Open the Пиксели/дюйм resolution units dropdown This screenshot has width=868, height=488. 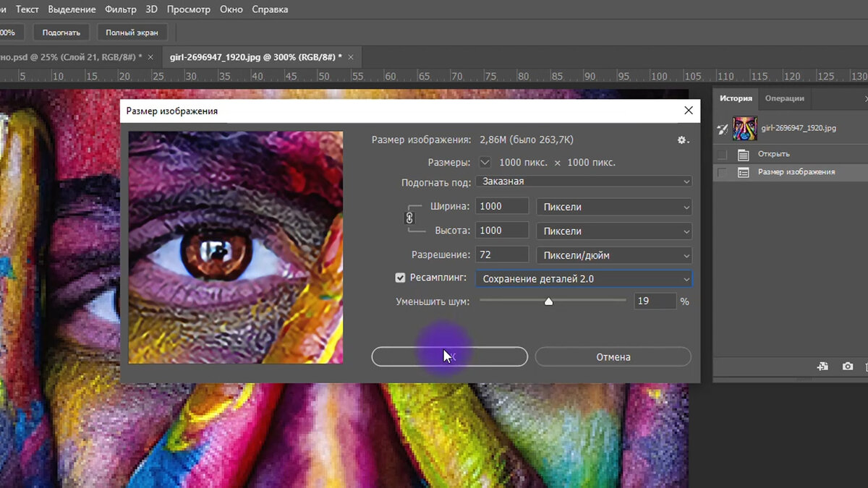pos(613,255)
